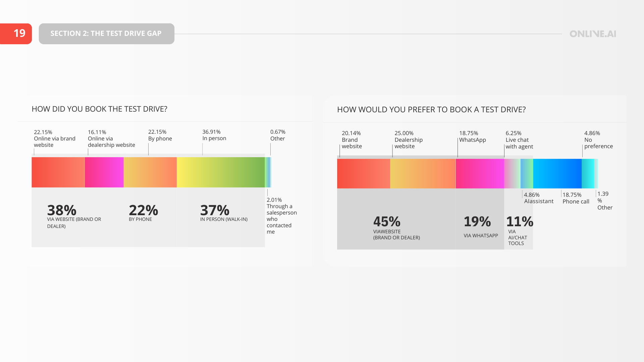Click the 45% via website statistic
The height and width of the screenshot is (362, 644).
(387, 222)
